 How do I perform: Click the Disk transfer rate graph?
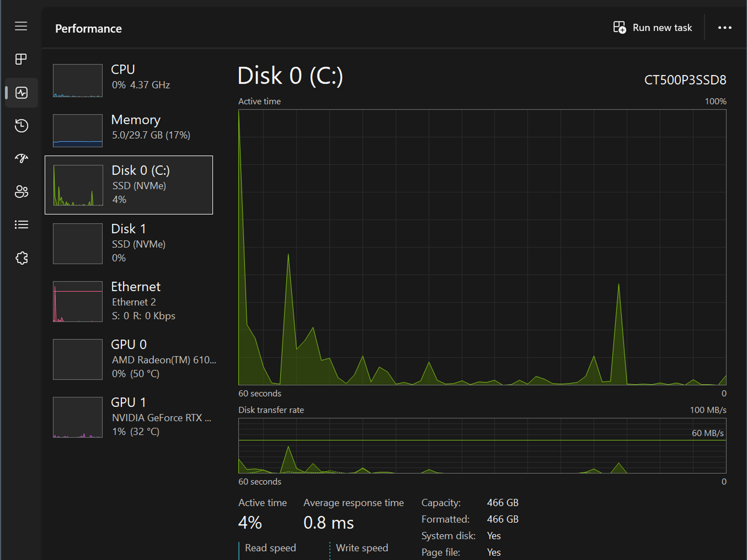pos(482,446)
